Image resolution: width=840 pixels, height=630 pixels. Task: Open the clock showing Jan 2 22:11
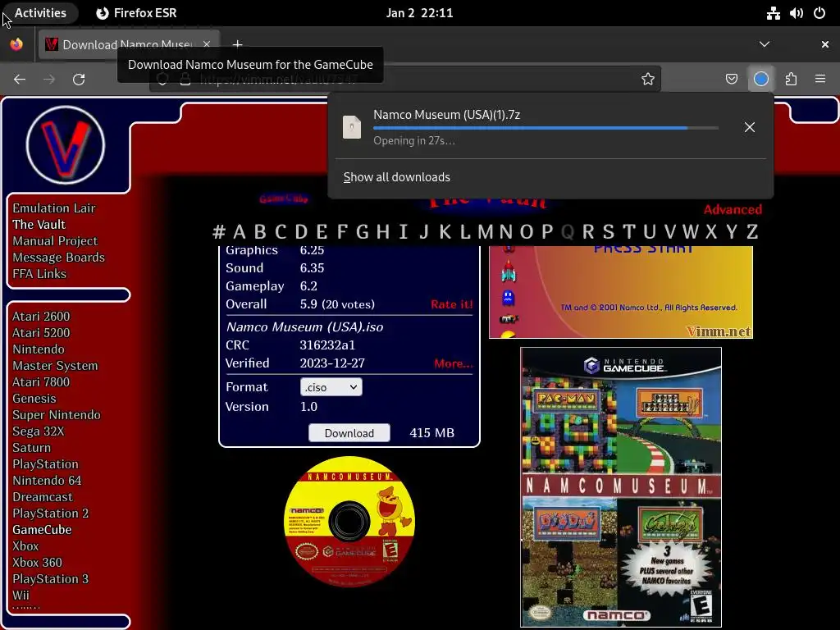[x=419, y=13]
